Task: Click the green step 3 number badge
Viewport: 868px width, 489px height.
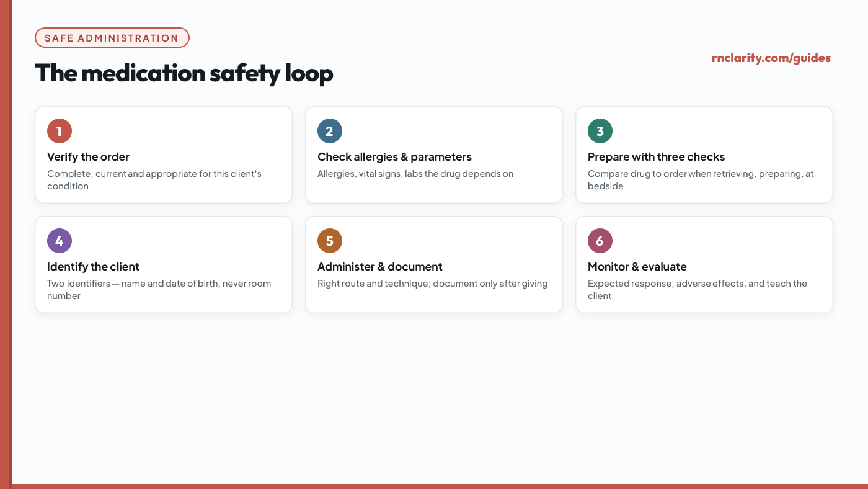Action: click(x=600, y=131)
